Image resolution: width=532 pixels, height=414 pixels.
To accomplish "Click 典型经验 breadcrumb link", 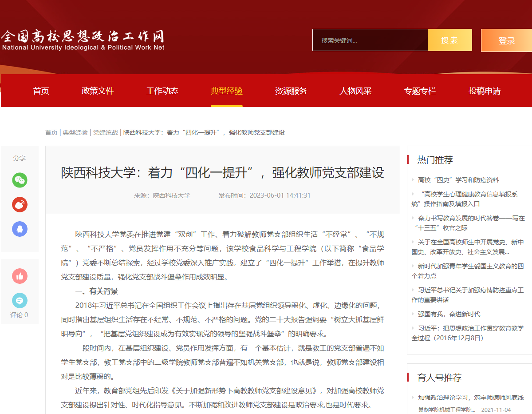I will tap(75, 132).
